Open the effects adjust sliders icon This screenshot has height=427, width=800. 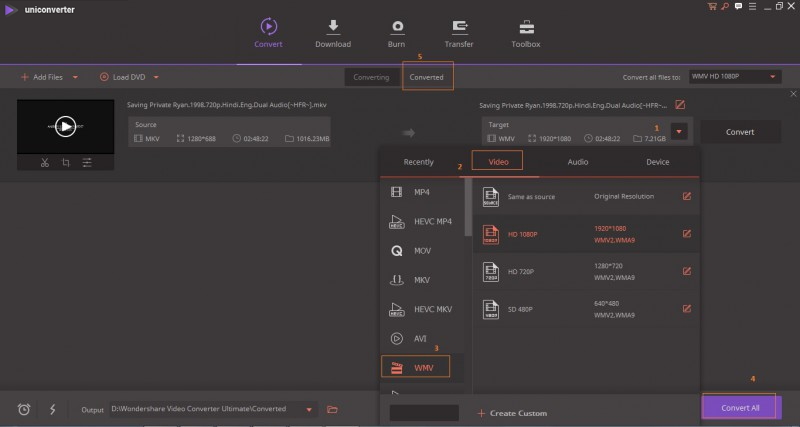87,163
